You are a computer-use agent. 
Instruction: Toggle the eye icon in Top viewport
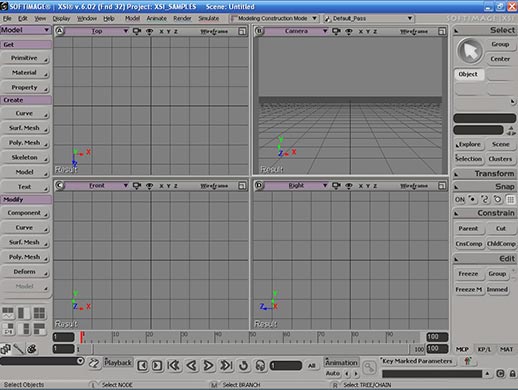coord(149,31)
